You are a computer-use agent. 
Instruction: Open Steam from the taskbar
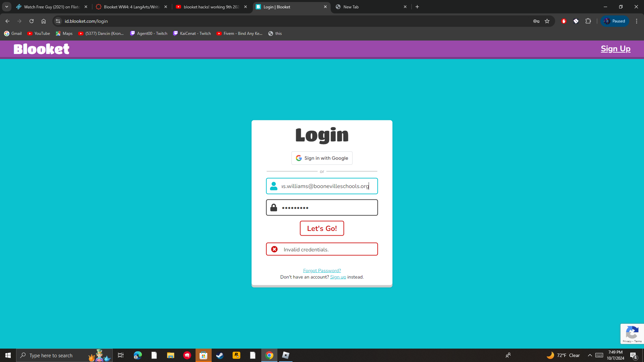tap(220, 355)
